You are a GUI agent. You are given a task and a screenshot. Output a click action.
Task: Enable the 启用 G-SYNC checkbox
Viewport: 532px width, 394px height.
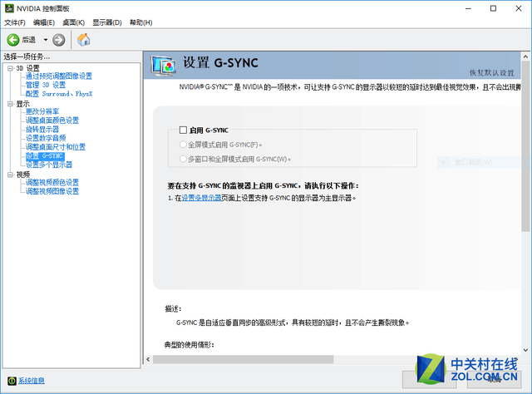pos(183,130)
